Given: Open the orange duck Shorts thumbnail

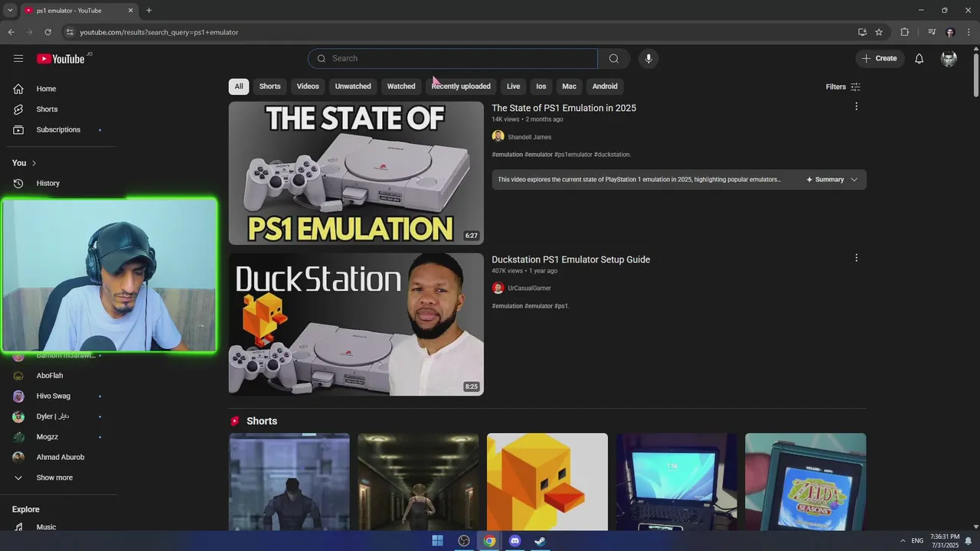Looking at the screenshot, I should tap(547, 482).
